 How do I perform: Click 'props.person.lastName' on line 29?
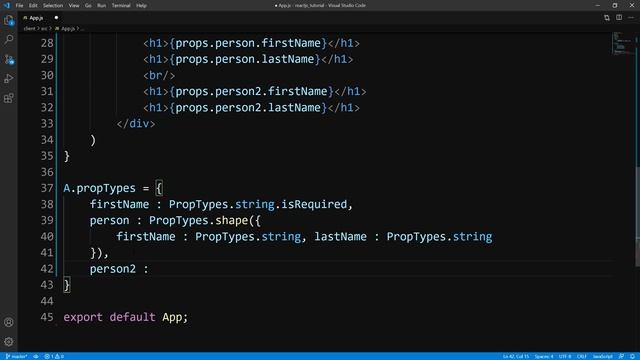(x=245, y=59)
